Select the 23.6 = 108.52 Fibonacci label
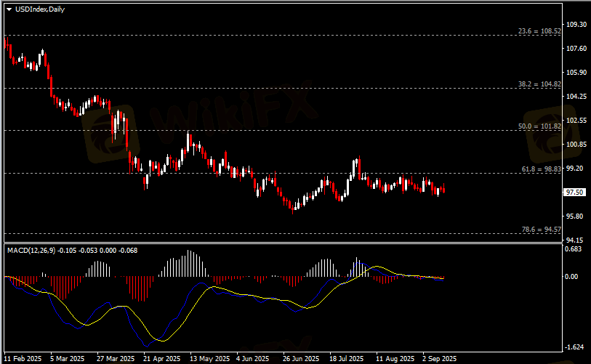Viewport: 591px width, 364px height. (x=539, y=31)
